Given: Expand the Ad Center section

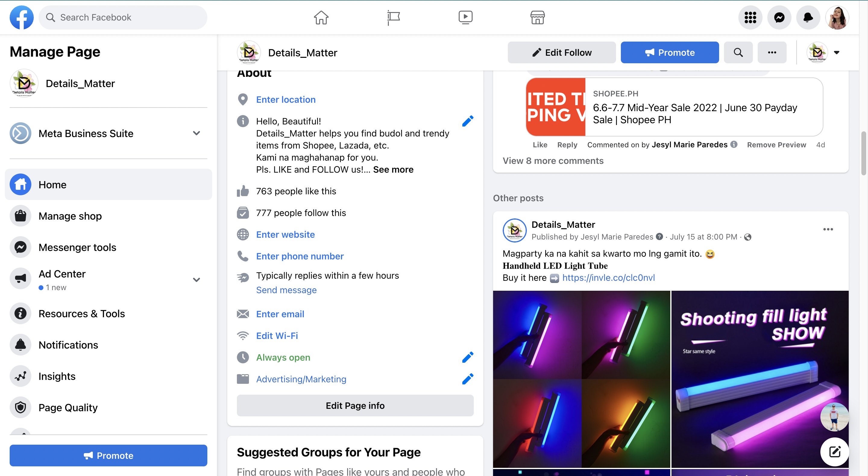Looking at the screenshot, I should pyautogui.click(x=197, y=280).
